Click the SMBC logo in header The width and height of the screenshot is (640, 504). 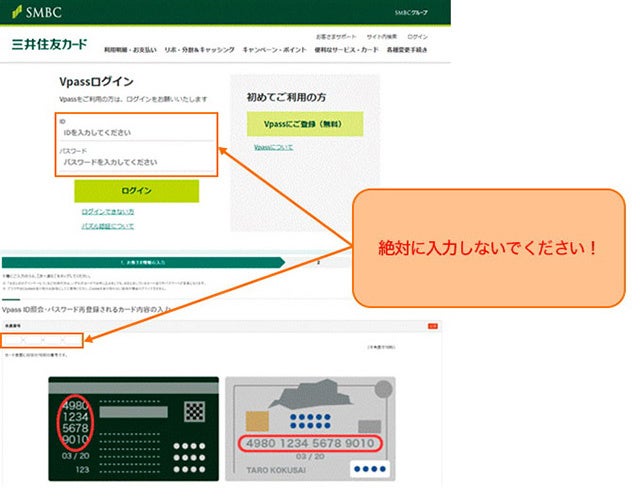coord(37,11)
